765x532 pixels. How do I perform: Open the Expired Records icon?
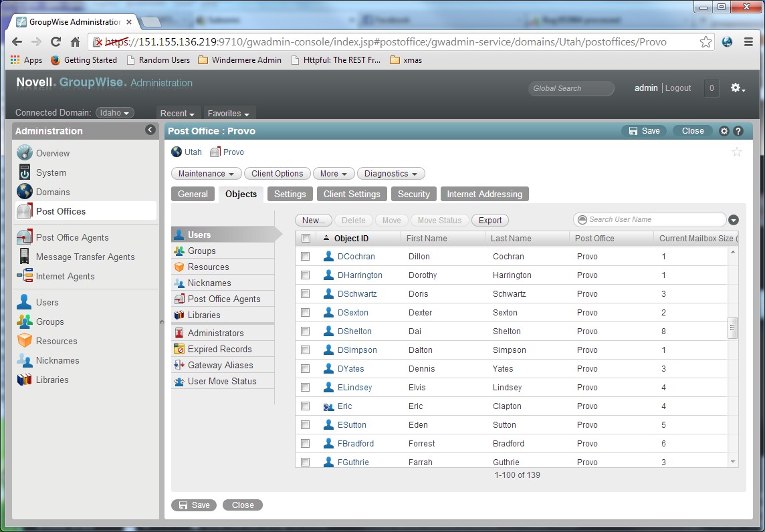[179, 349]
